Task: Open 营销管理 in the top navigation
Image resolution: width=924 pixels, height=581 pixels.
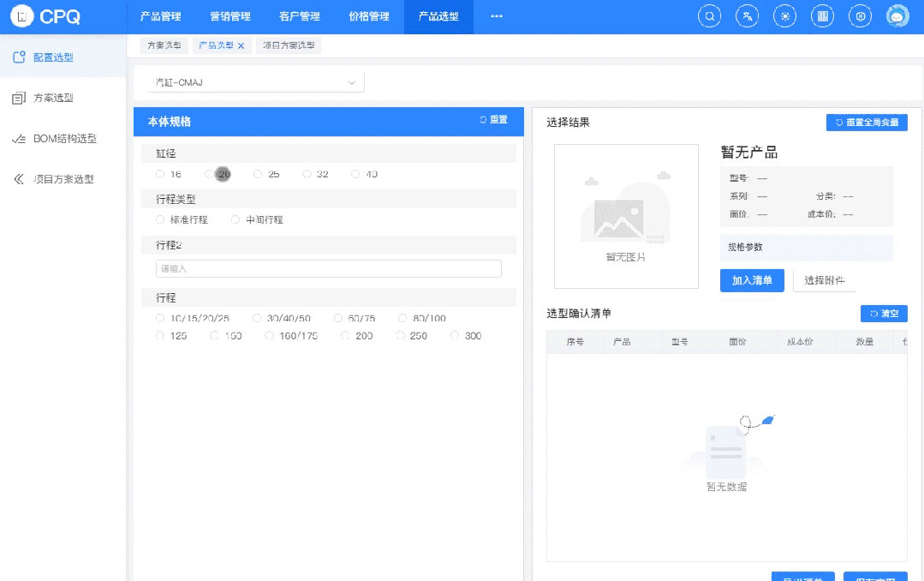Action: (x=230, y=16)
